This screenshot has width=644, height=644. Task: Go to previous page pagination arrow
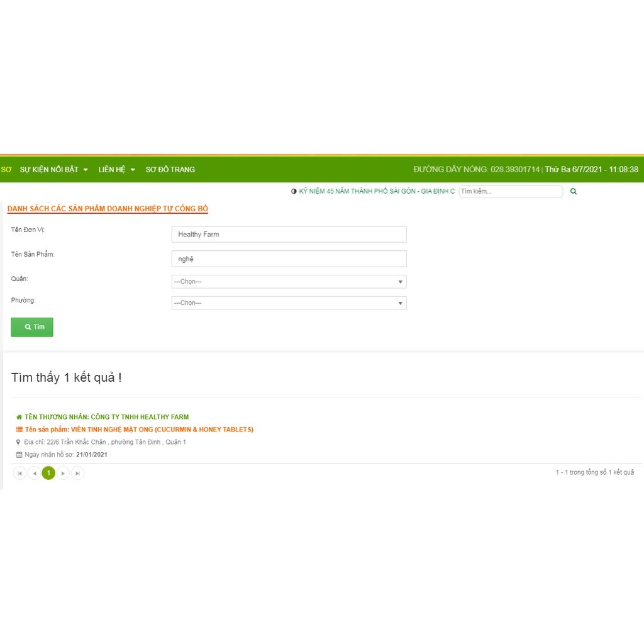point(35,473)
